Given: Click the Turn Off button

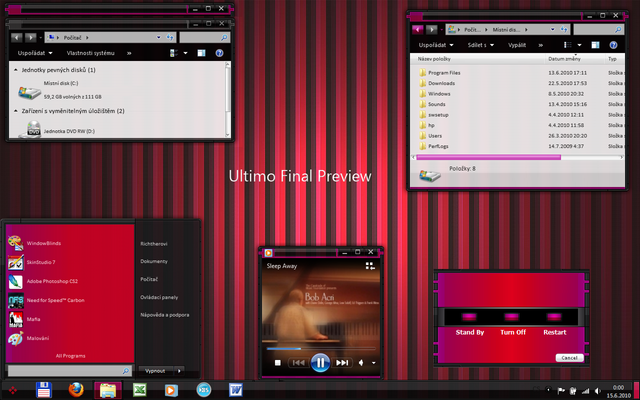Looking at the screenshot, I should (x=512, y=332).
